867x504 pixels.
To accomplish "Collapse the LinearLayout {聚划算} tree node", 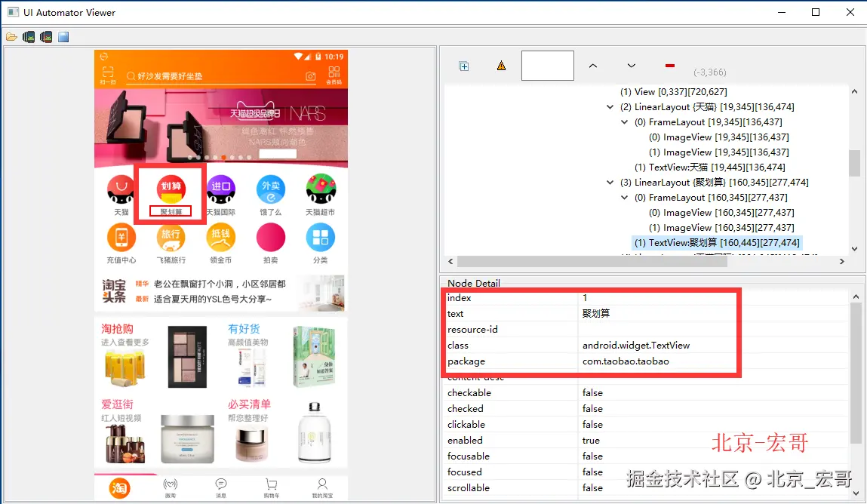I will (x=610, y=183).
